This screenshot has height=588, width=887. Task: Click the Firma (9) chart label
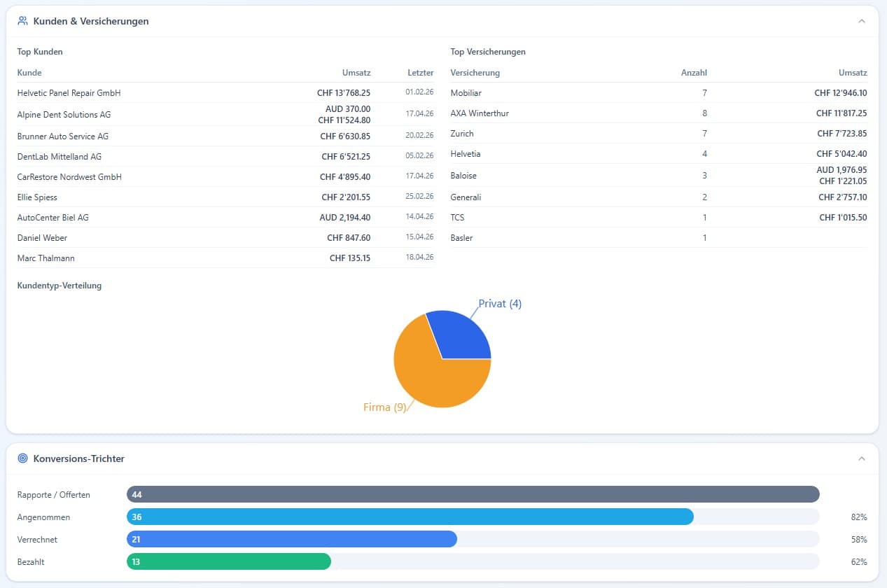384,407
